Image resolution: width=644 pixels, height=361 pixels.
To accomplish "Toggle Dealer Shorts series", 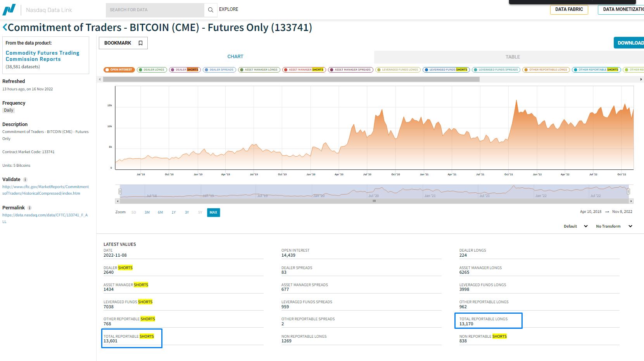I will coord(185,70).
